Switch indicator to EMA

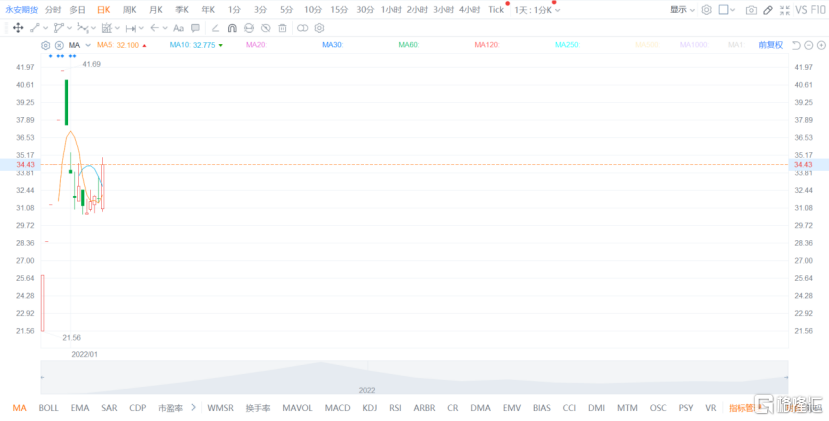[80, 408]
